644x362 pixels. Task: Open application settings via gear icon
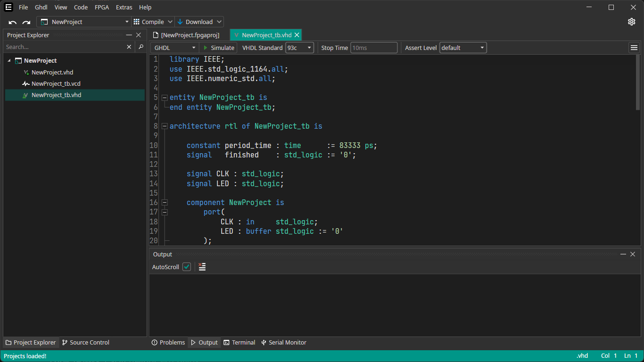click(631, 22)
